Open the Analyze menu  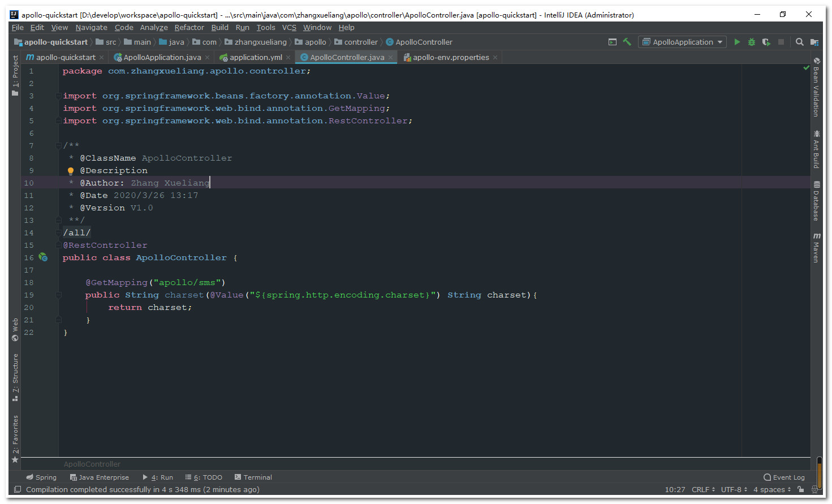tap(154, 27)
